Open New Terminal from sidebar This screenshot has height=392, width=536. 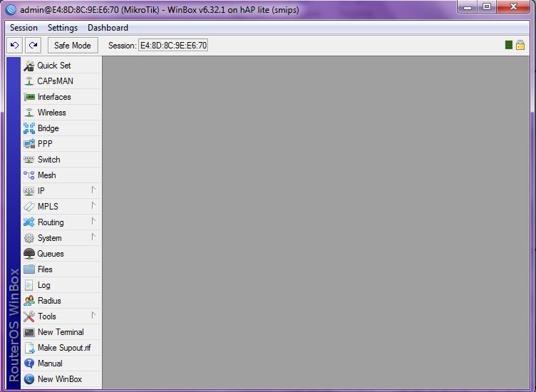61,332
